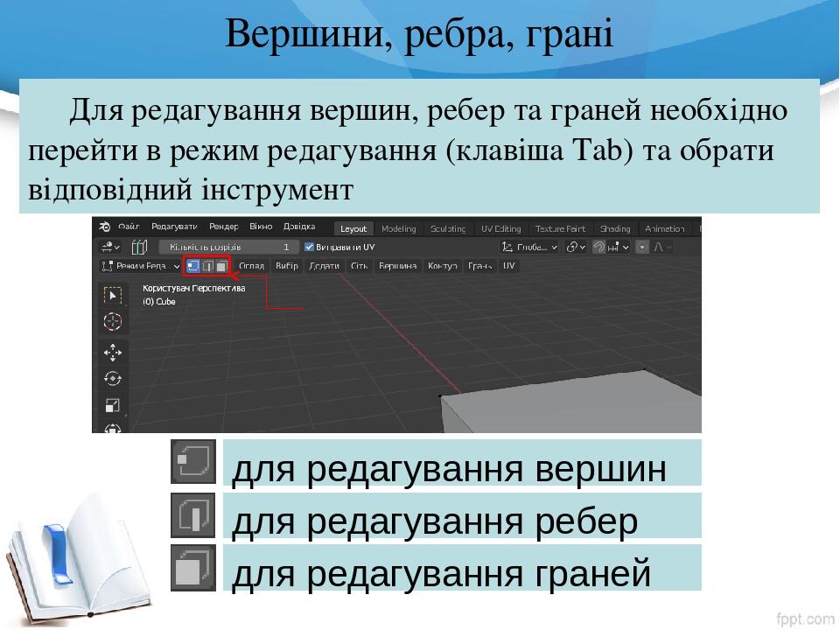Open the Огляд viewport menu
Screen dimensions: 840x630
tap(251, 266)
